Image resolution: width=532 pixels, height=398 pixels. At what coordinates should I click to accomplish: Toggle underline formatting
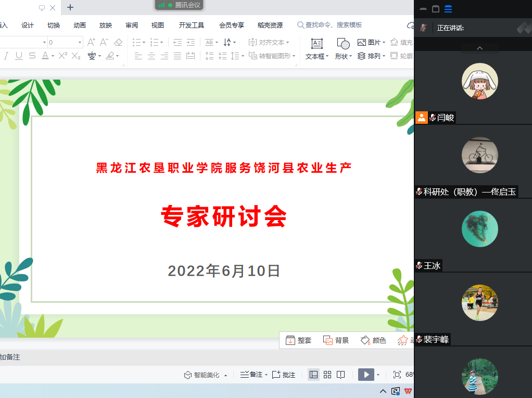[19, 56]
